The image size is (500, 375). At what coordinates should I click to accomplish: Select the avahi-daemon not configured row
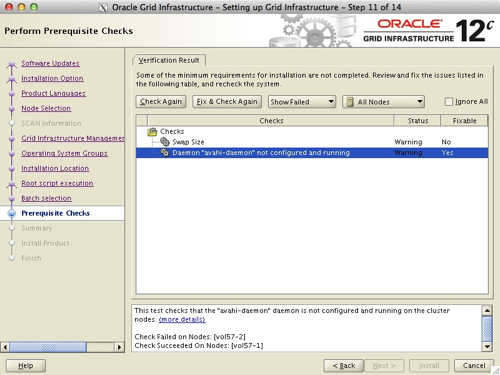(312, 153)
